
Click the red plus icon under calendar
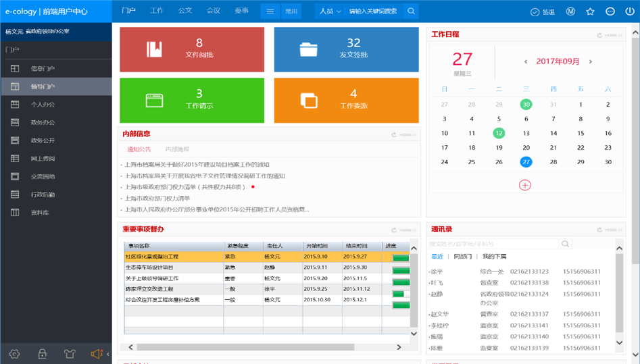[x=525, y=184]
